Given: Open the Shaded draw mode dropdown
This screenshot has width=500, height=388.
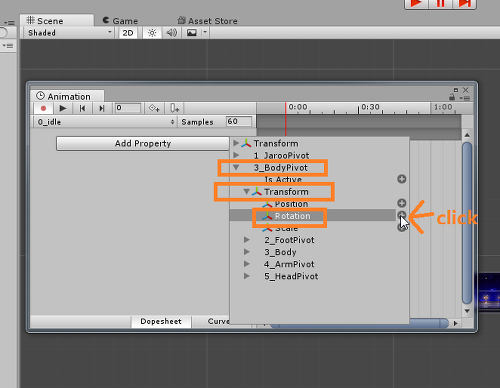Looking at the screenshot, I should click(x=69, y=33).
